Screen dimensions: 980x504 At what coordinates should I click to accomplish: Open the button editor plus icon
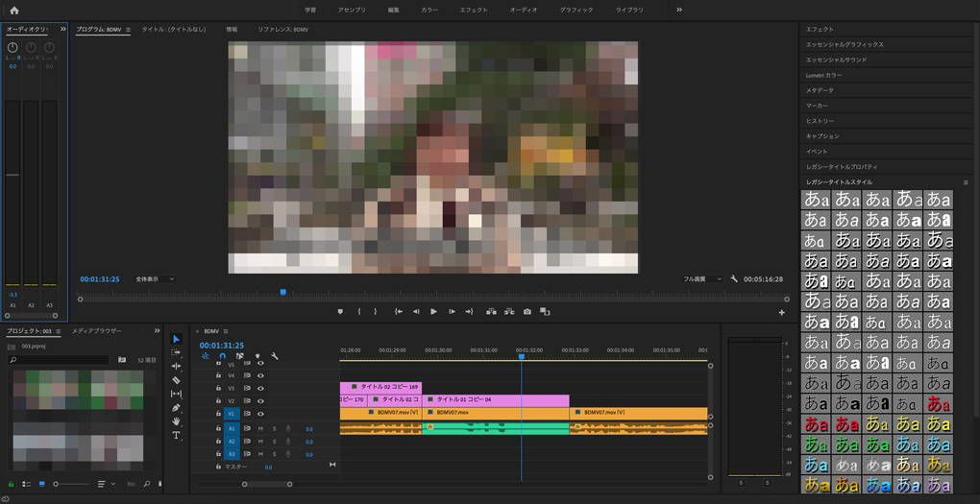tap(781, 313)
